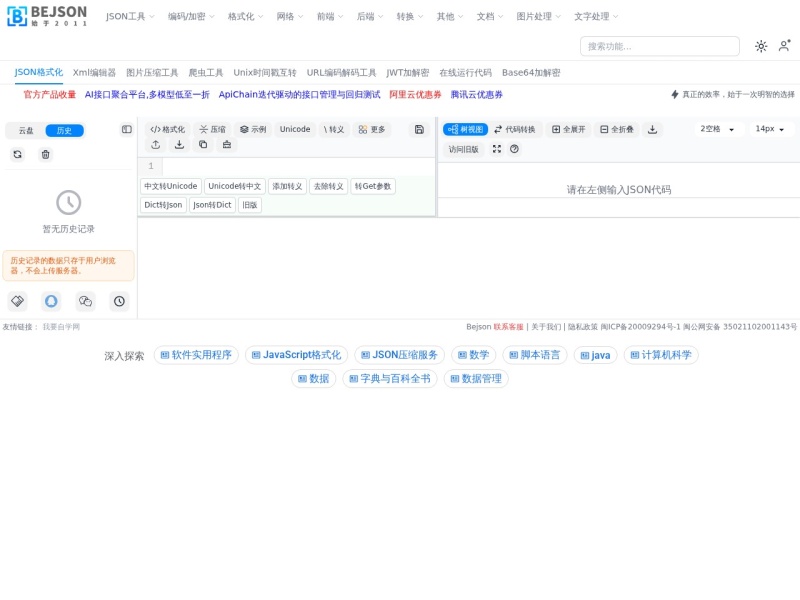This screenshot has height=600, width=800.
Task: Expand the 后端 menu
Action: tap(370, 16)
